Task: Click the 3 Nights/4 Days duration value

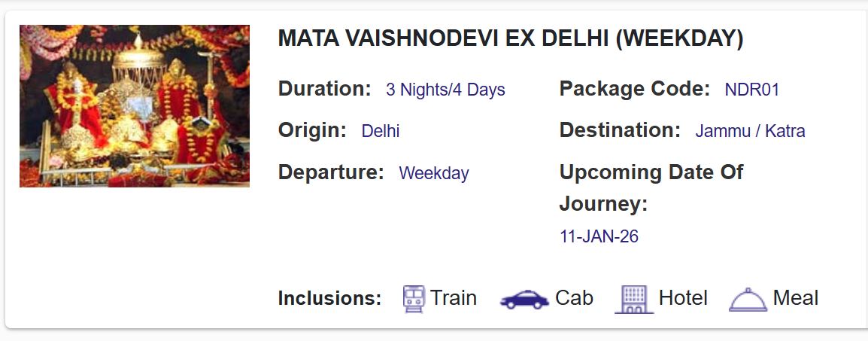Action: [445, 90]
